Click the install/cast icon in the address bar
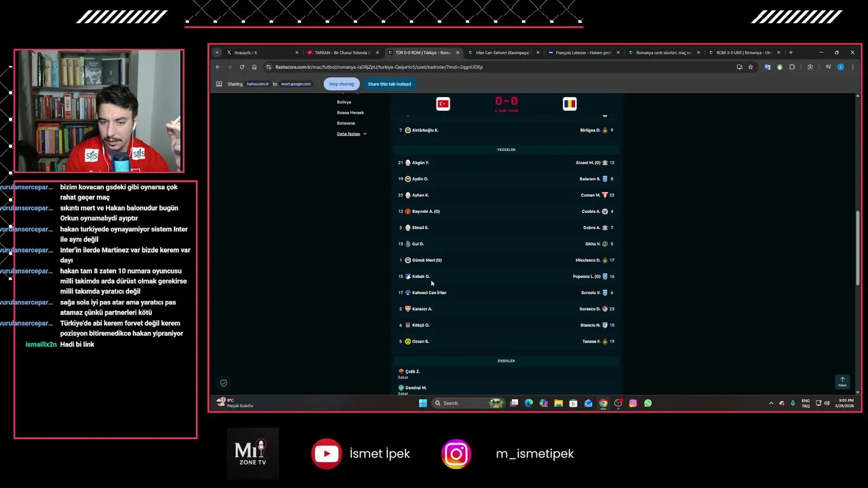868x488 pixels. tap(739, 67)
